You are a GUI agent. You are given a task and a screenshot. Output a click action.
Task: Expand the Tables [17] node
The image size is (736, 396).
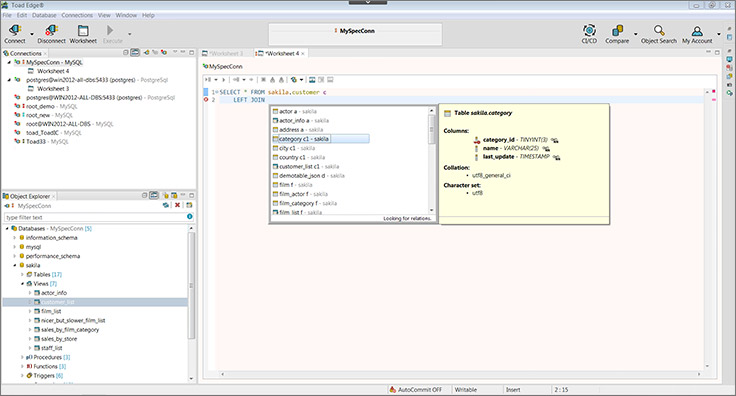click(22, 274)
